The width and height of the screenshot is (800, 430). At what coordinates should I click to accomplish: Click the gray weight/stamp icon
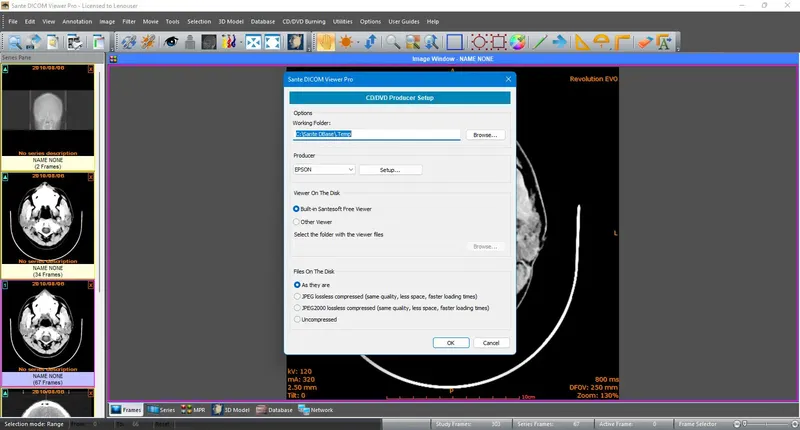(x=190, y=42)
